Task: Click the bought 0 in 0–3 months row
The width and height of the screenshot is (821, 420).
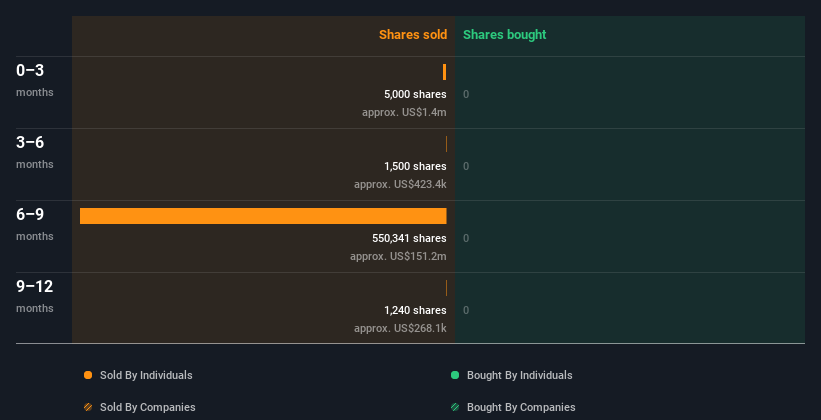Action: tap(466, 94)
